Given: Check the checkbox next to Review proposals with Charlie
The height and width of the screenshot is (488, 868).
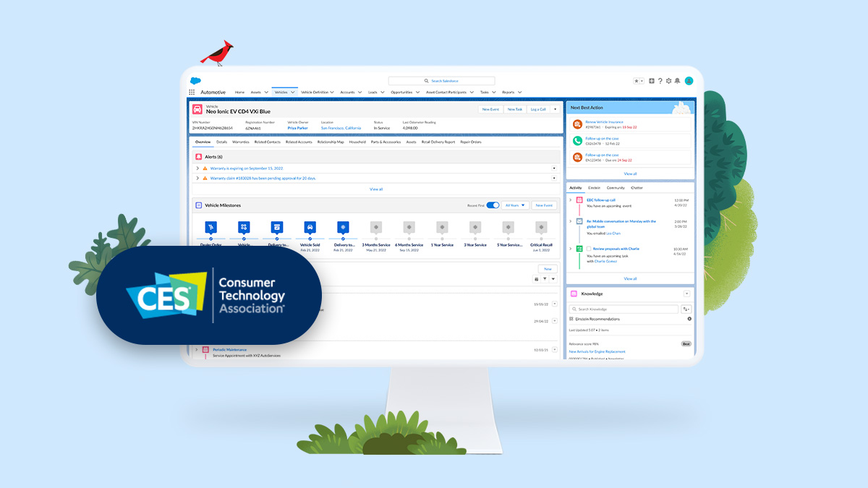Looking at the screenshot, I should click(589, 249).
